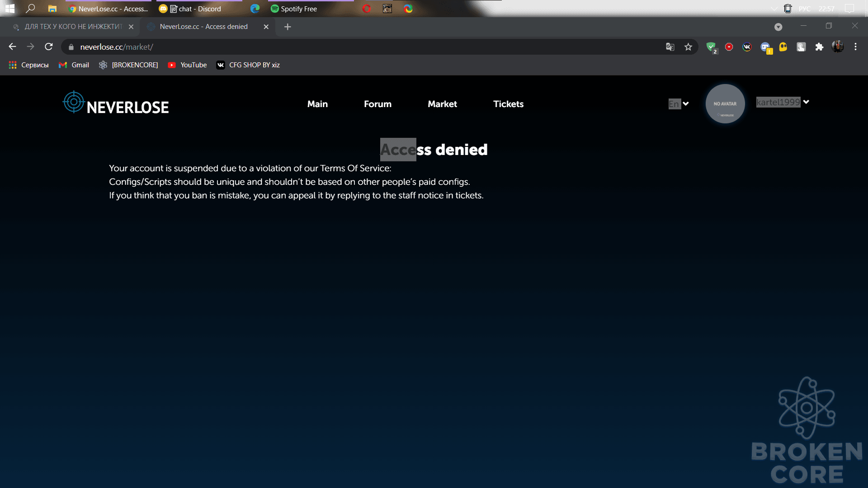Open the green shield extension icon

point(711,47)
